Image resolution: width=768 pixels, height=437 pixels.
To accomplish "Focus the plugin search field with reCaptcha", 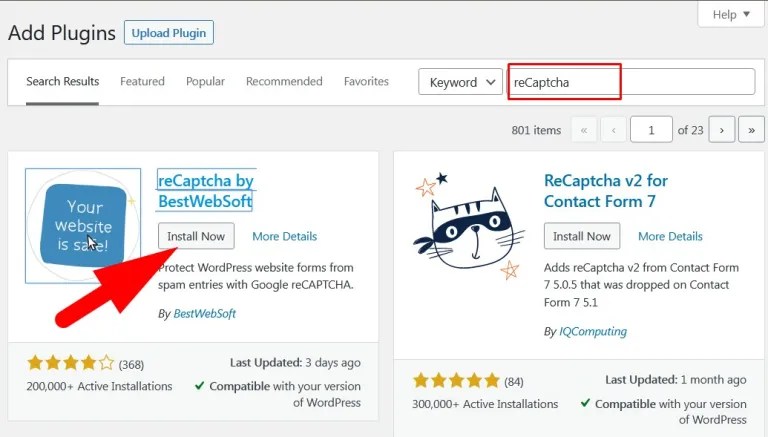I will click(631, 82).
